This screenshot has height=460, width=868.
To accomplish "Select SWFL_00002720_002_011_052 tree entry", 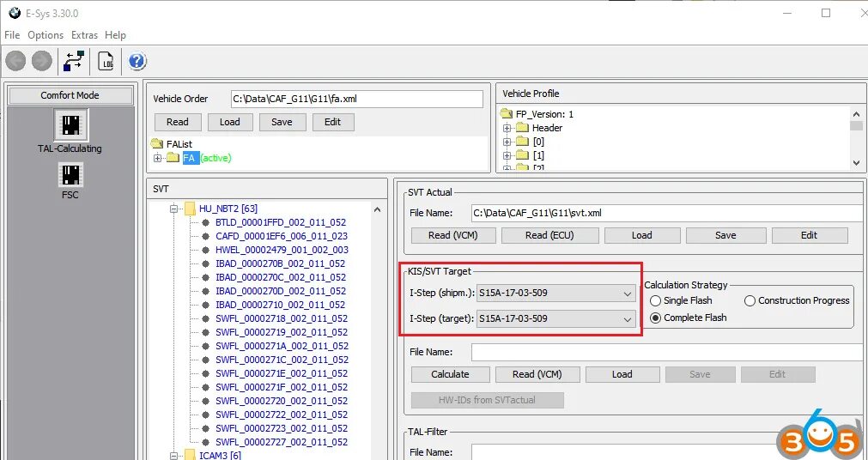I will pyautogui.click(x=282, y=401).
